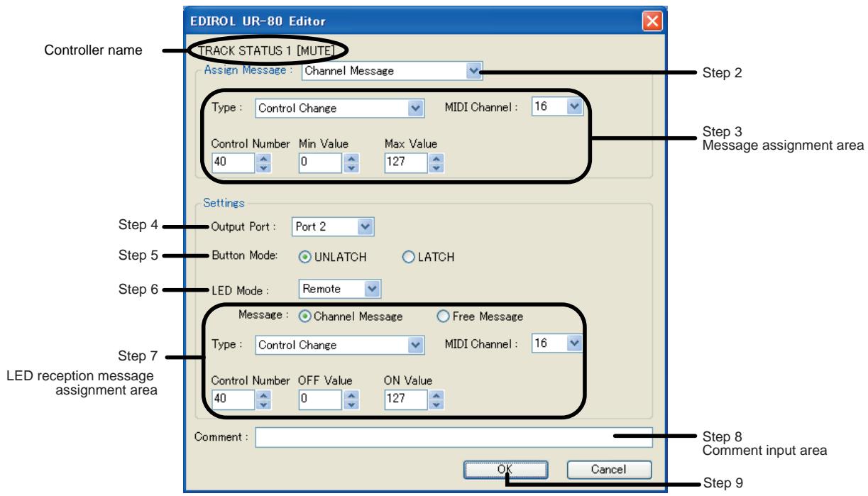This screenshot has width=868, height=496.
Task: Click the OFF Value field
Action: tap(318, 399)
